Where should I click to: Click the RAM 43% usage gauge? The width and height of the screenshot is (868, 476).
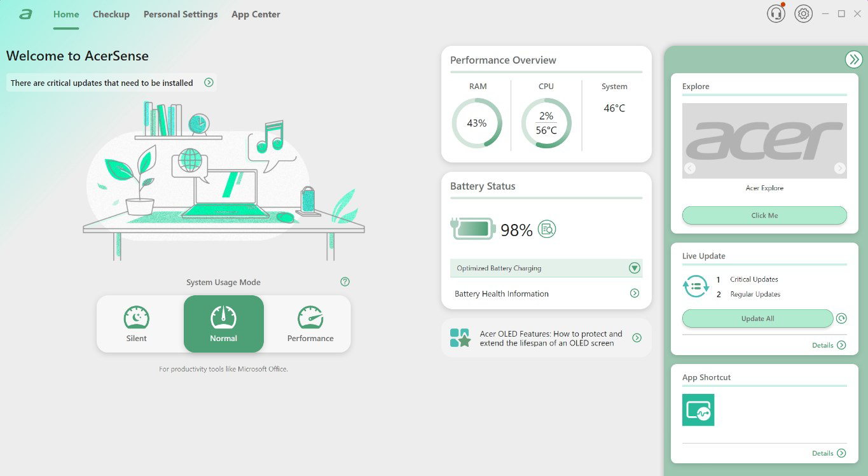477,123
